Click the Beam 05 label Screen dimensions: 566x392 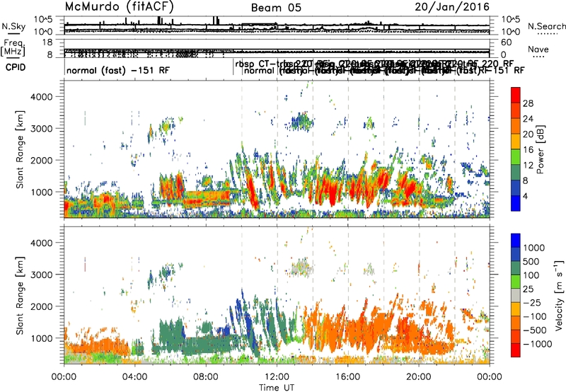(276, 8)
